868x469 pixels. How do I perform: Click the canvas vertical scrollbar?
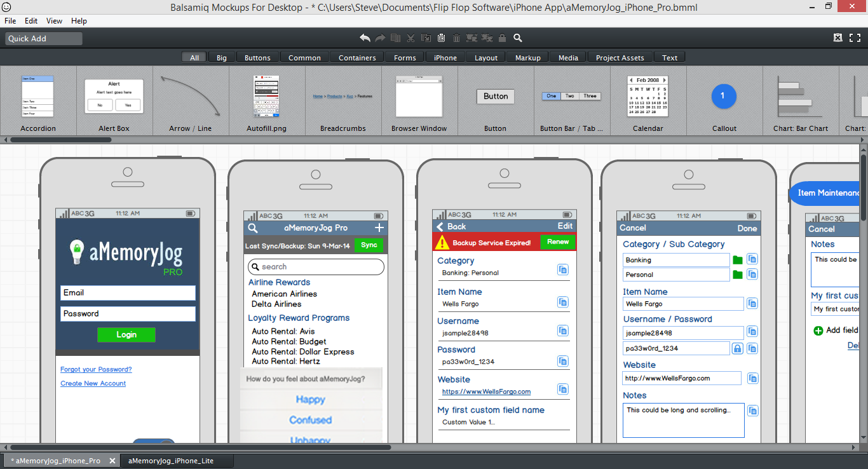(864, 187)
